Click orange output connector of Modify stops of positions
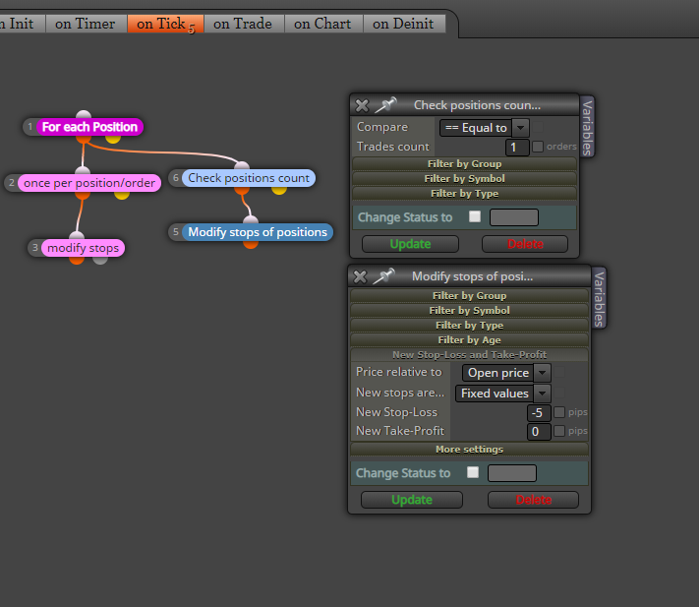 click(x=251, y=244)
